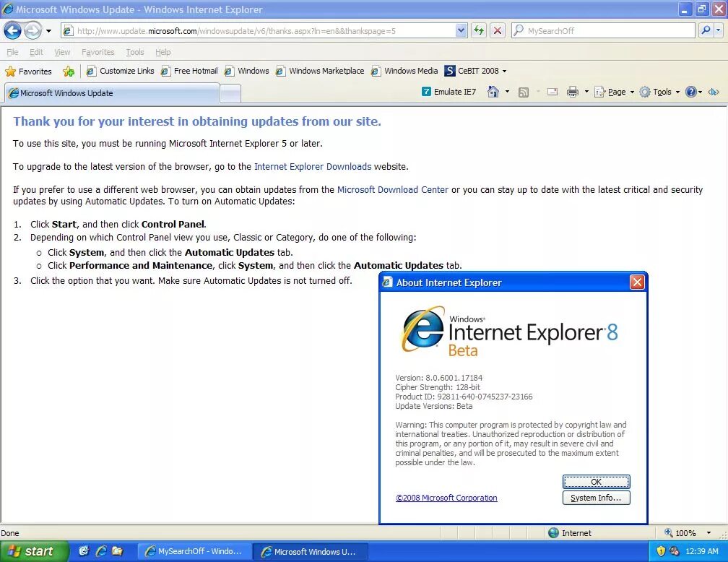Screen dimensions: 728x562
Task: Click the Home icon in command bar
Action: pos(493,92)
